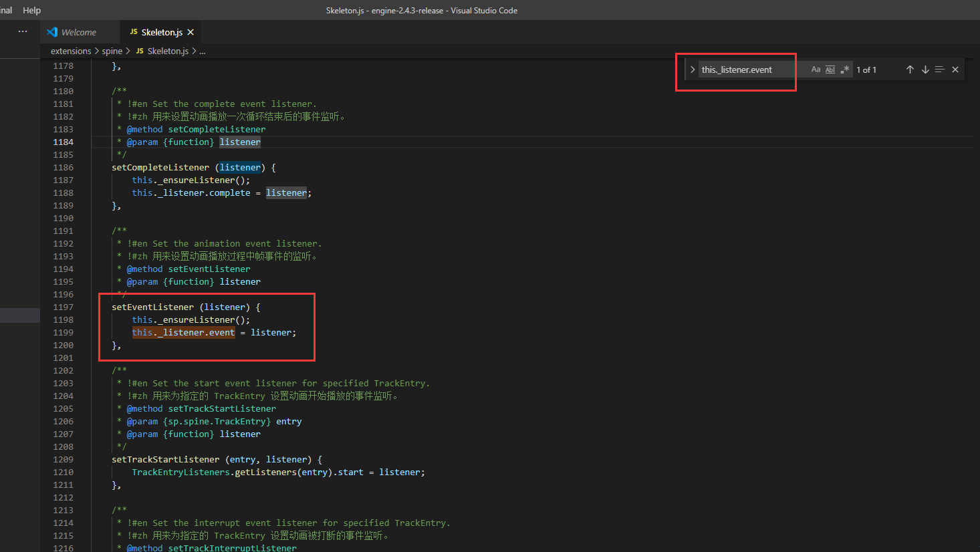This screenshot has width=980, height=552.
Task: Click the extensions breadcrumb segment
Action: click(x=71, y=51)
